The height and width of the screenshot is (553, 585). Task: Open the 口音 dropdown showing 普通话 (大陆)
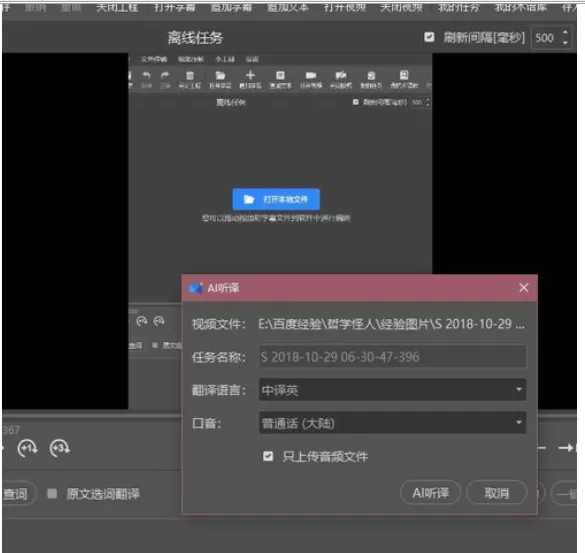click(x=392, y=423)
